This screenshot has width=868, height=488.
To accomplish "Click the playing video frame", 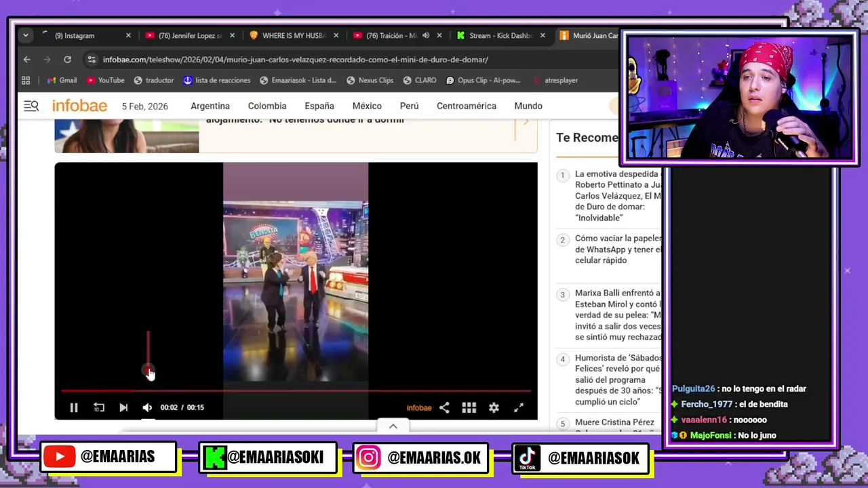I will (x=296, y=274).
